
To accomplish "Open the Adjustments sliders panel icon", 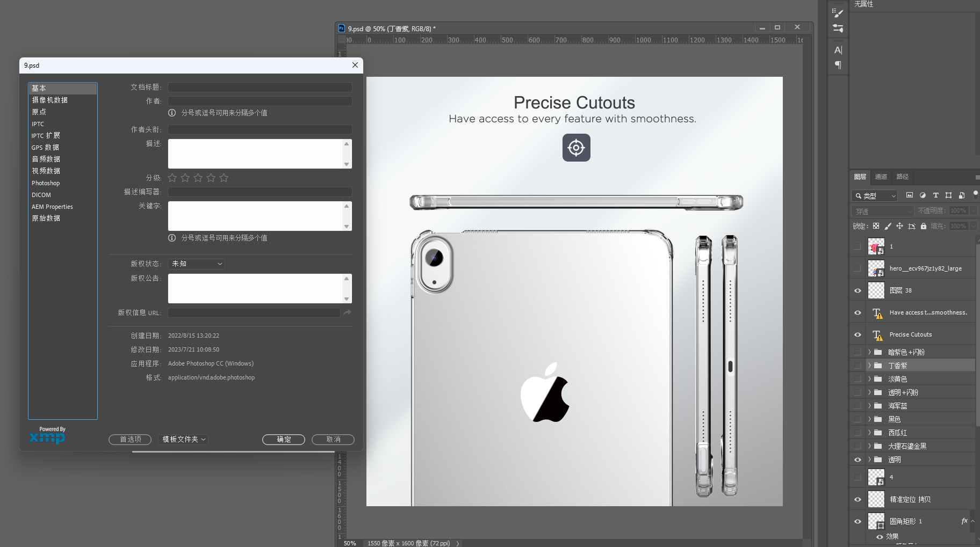I will coord(838,28).
